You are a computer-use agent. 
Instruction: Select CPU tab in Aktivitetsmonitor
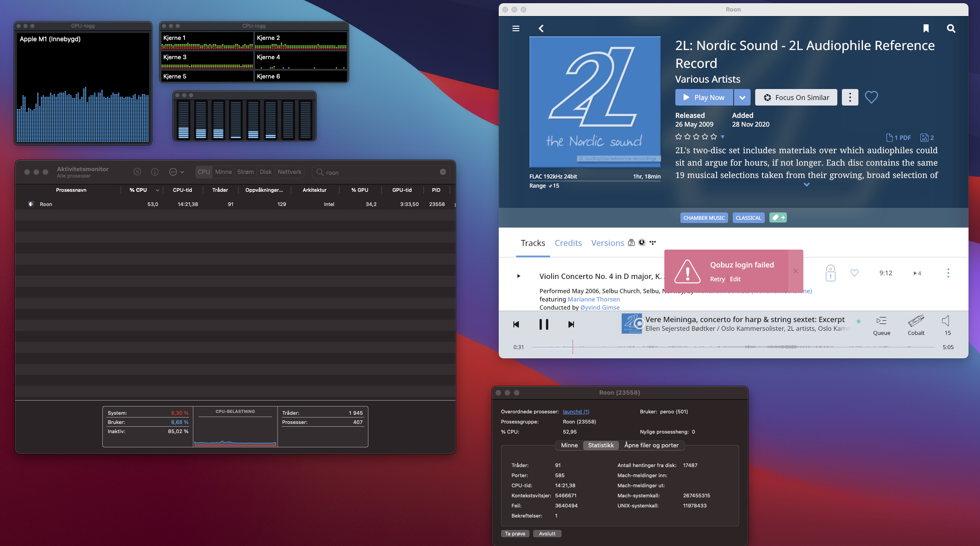[204, 172]
